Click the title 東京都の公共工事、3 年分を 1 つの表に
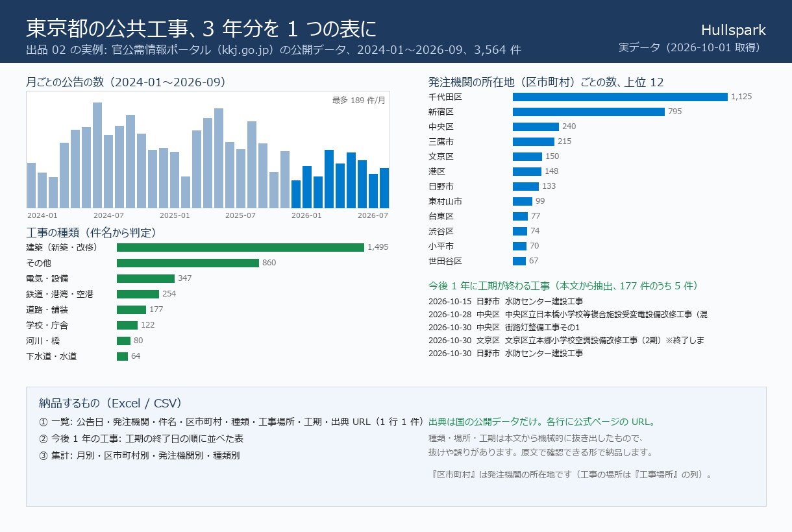 coord(201,29)
